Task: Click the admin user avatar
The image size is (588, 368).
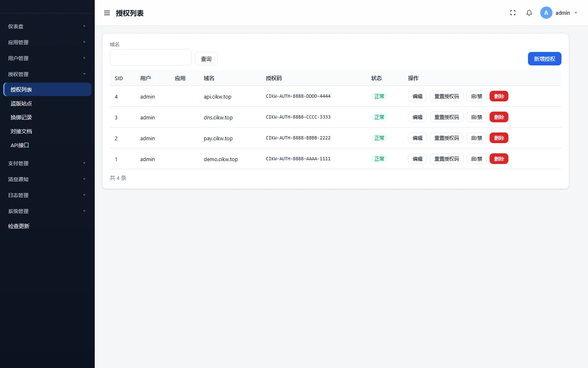Action: 546,13
